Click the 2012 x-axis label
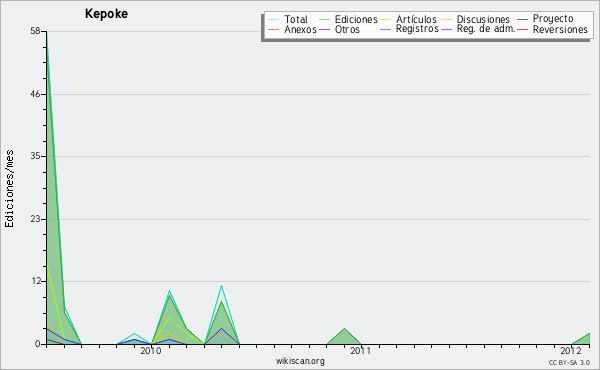600x370 pixels. [x=571, y=350]
